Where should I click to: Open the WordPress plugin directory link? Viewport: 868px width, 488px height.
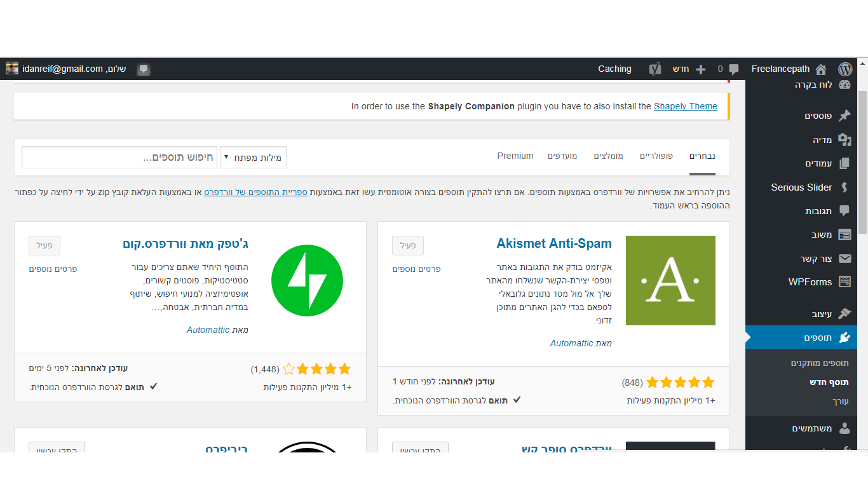pos(255,192)
